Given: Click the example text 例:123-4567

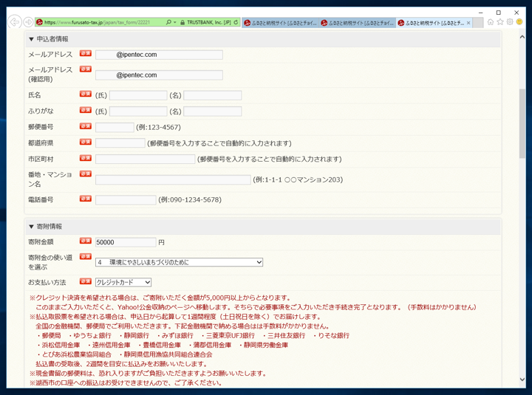Looking at the screenshot, I should 158,128.
